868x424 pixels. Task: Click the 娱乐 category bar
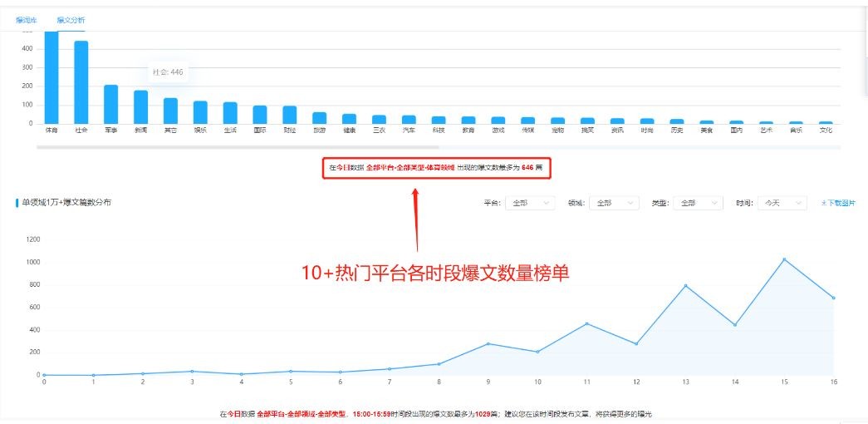tap(200, 113)
